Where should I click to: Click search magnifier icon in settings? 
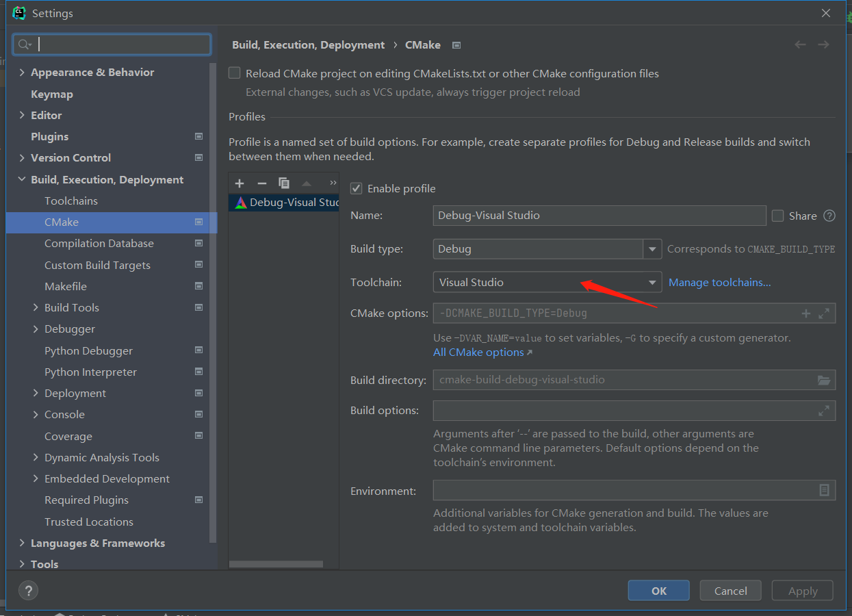(25, 44)
